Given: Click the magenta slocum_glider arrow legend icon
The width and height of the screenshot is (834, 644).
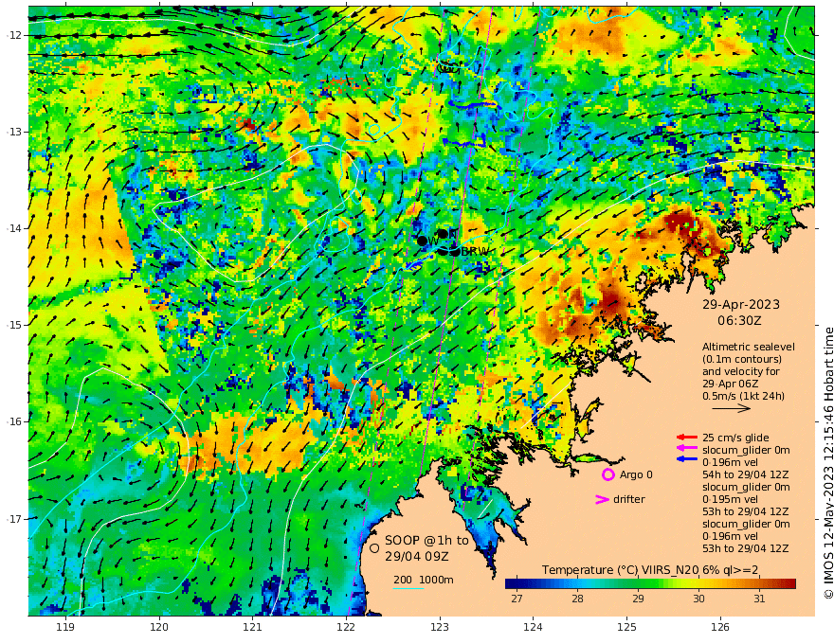Looking at the screenshot, I should 687,449.
